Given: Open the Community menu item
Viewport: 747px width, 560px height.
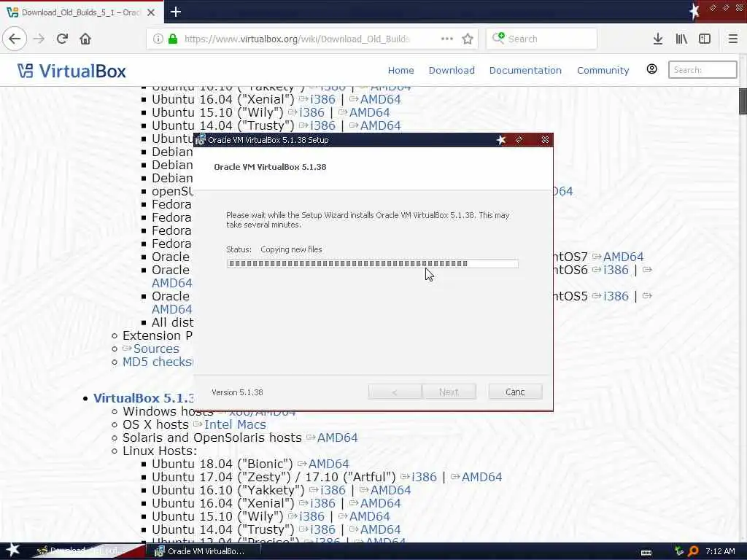Looking at the screenshot, I should 603,70.
